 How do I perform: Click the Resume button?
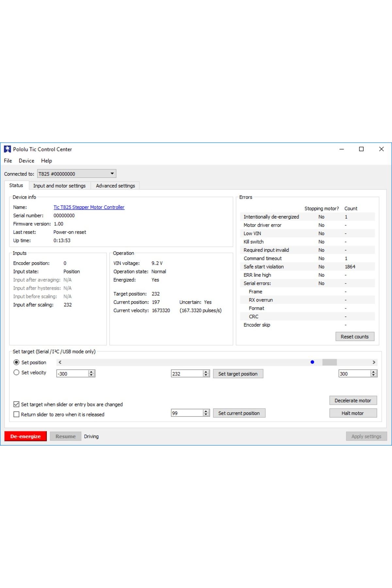(x=65, y=436)
